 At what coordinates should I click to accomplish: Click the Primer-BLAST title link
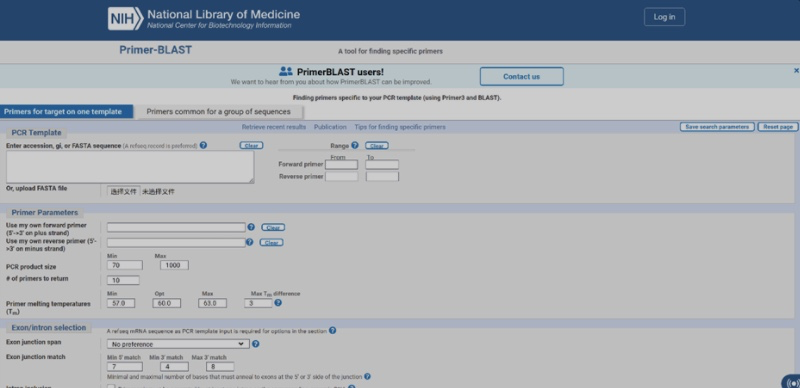[156, 50]
